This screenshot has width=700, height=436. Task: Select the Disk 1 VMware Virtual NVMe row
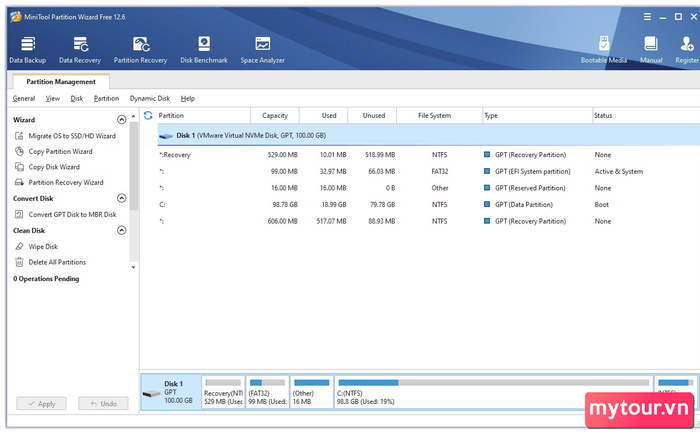tap(429, 136)
